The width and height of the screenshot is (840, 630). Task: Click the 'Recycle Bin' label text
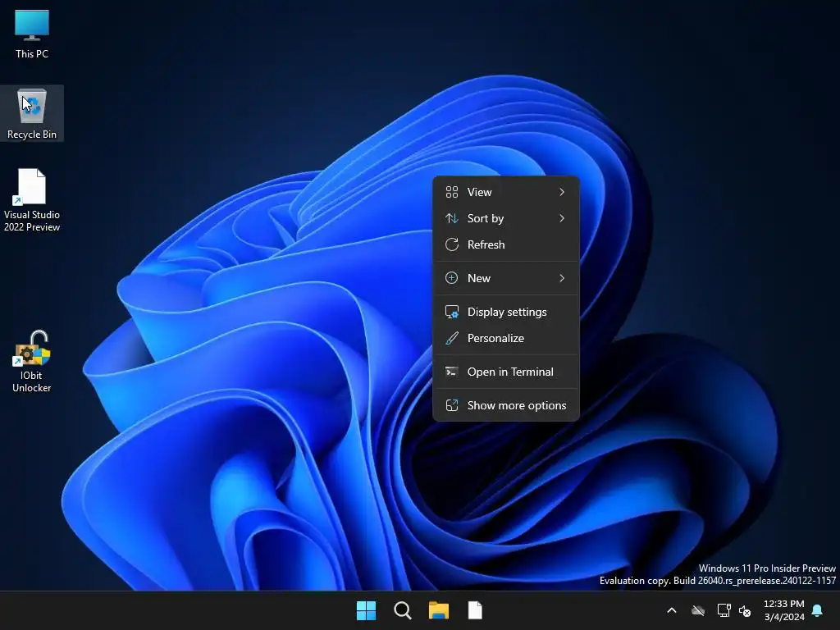(32, 135)
